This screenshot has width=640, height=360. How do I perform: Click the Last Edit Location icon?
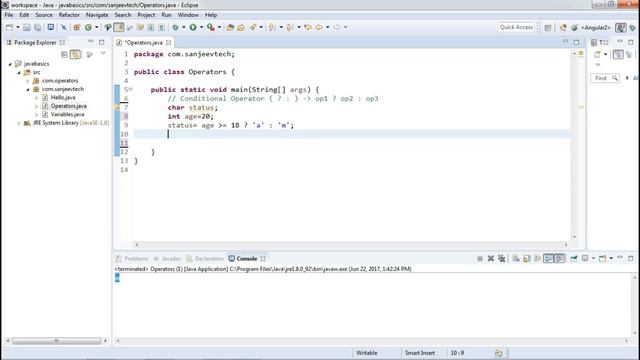click(308, 27)
